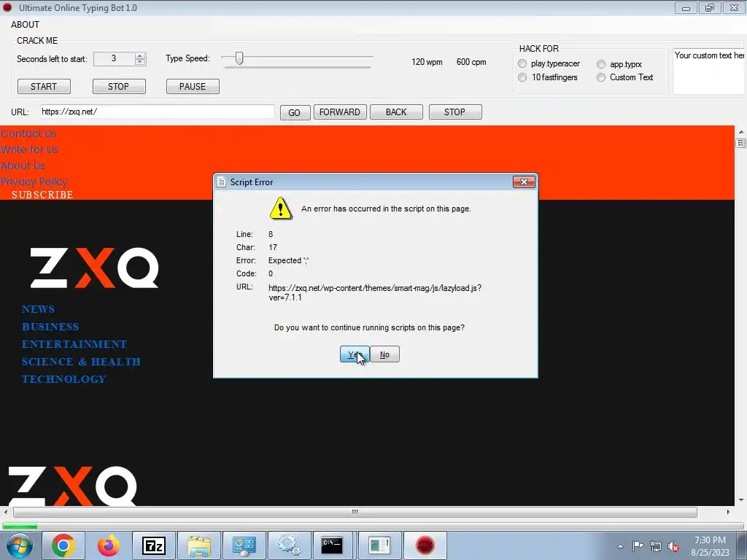Open the document viewer taskbar icon

379,545
